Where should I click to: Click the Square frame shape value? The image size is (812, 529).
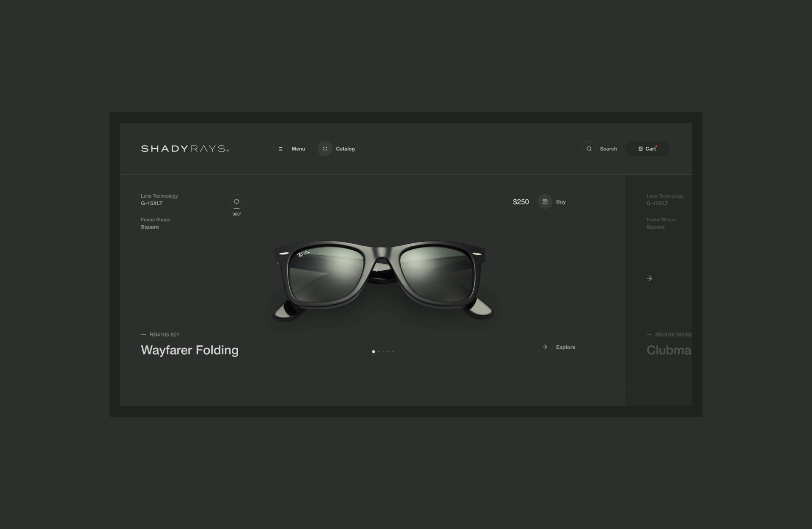[x=150, y=227]
